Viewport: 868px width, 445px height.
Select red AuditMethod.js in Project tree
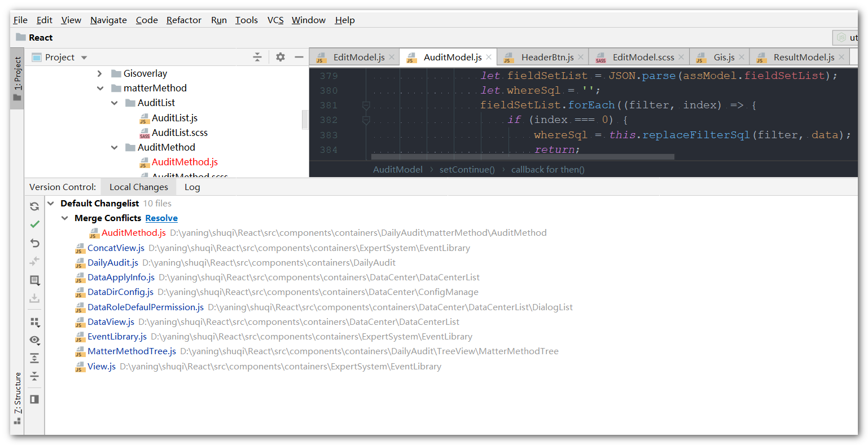point(185,162)
